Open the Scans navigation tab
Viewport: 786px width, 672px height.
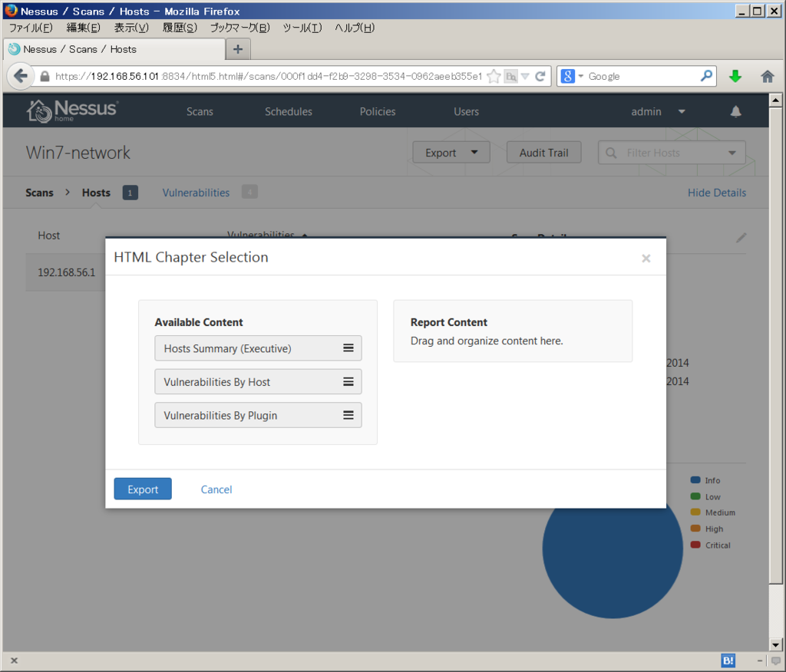pos(200,112)
